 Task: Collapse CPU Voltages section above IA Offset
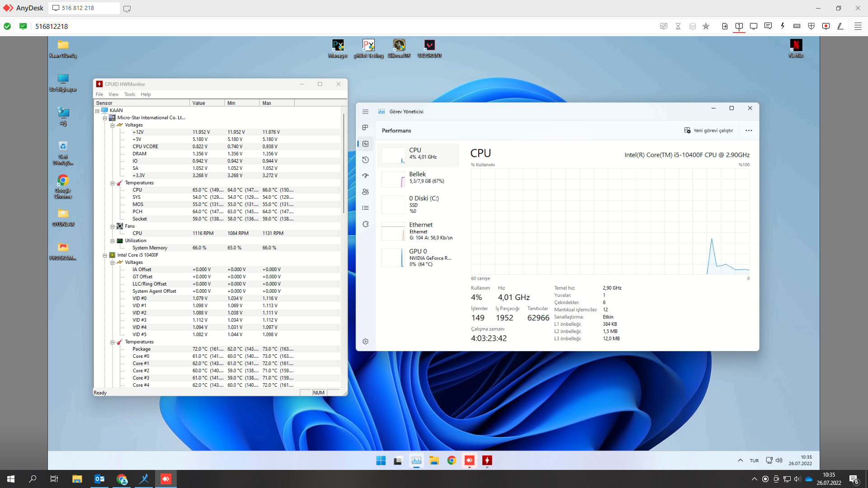click(x=113, y=263)
